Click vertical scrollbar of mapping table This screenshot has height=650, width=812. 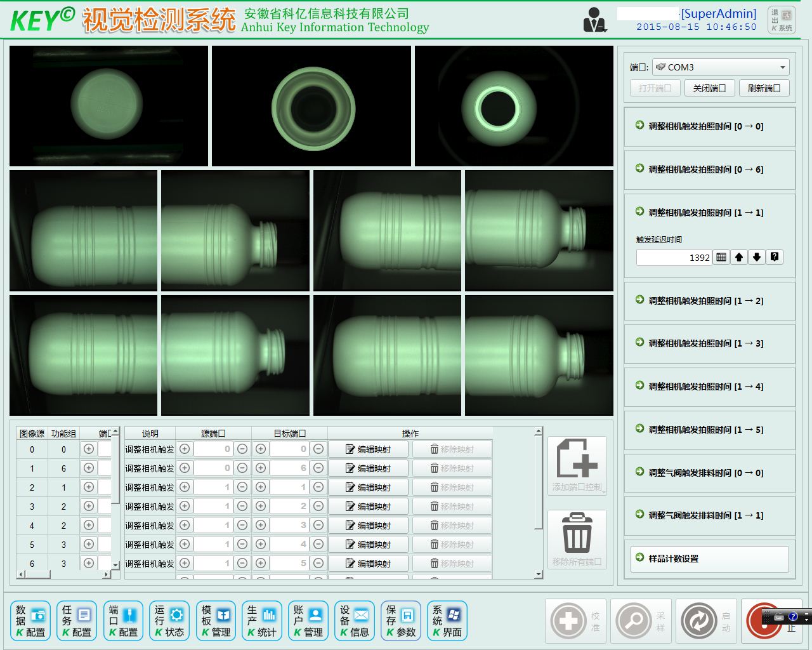point(539,503)
